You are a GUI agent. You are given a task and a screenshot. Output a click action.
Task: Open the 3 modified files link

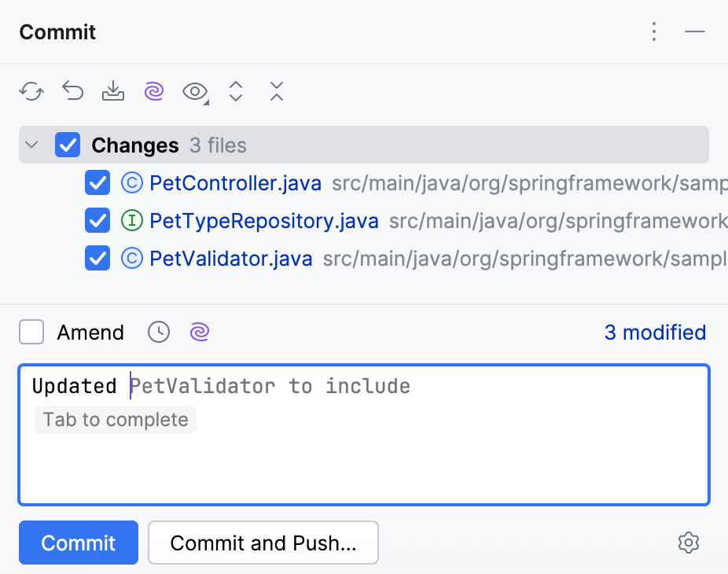point(655,332)
